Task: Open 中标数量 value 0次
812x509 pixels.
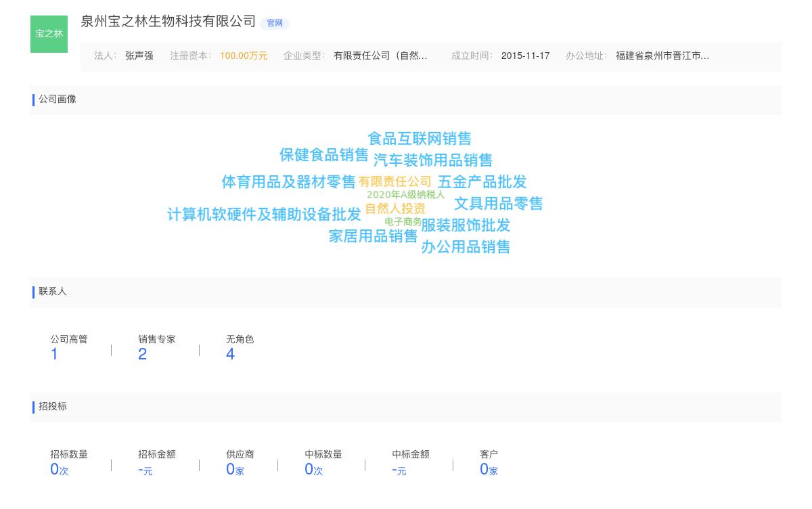Action: click(314, 470)
